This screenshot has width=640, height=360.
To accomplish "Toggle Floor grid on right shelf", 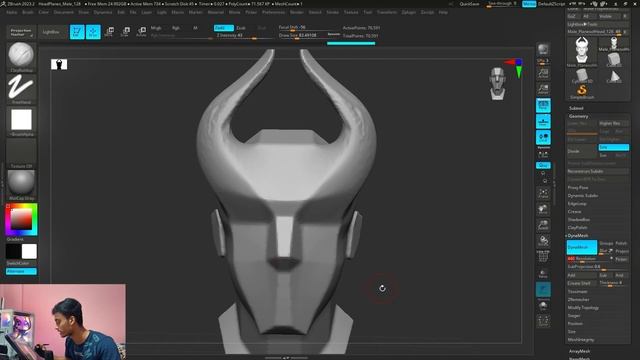I will [543, 121].
